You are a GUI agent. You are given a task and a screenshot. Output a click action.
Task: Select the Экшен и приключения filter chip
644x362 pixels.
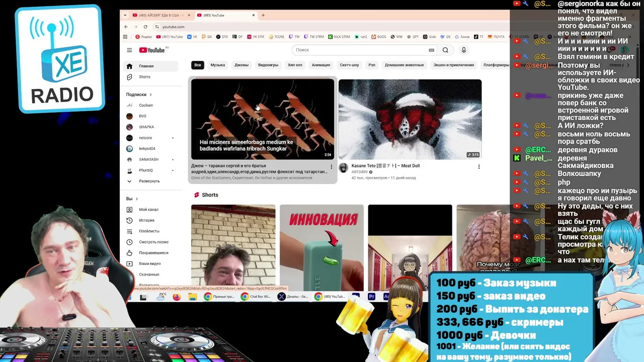pos(454,65)
